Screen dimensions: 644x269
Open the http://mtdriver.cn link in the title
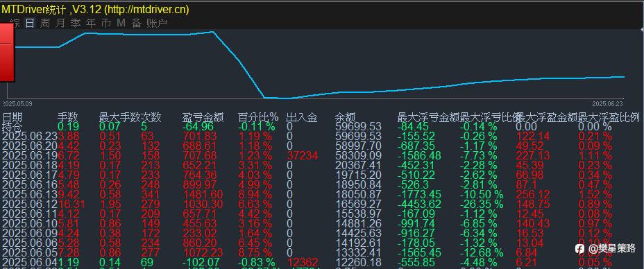point(146,10)
